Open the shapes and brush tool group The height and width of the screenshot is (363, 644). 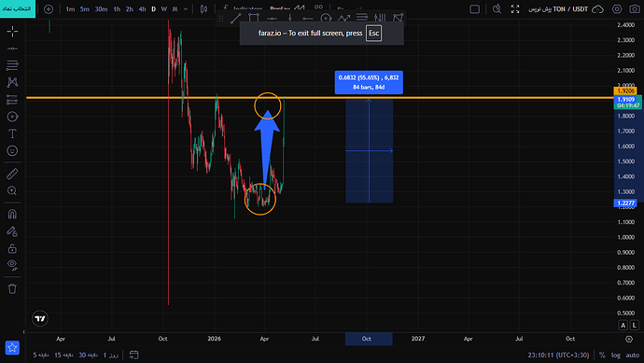(12, 117)
